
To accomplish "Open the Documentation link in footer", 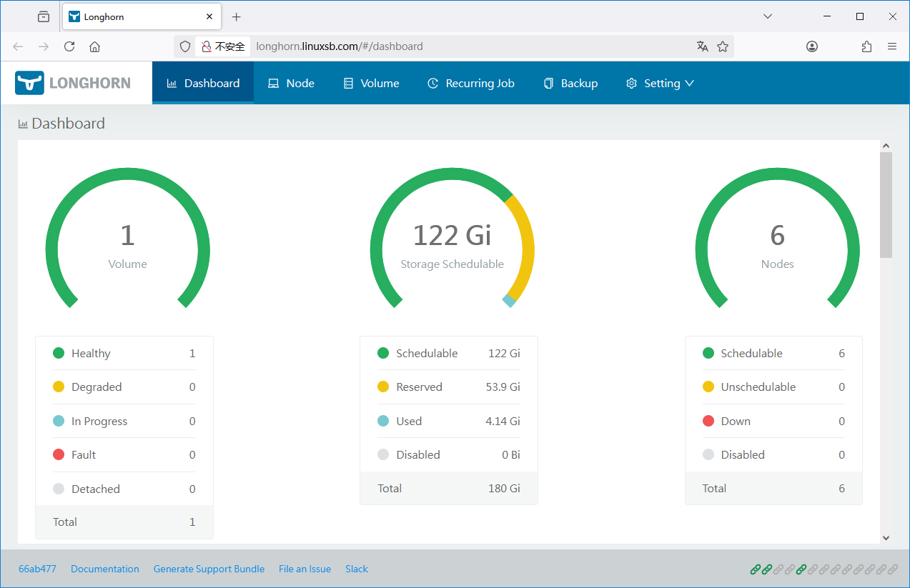I will coord(105,569).
